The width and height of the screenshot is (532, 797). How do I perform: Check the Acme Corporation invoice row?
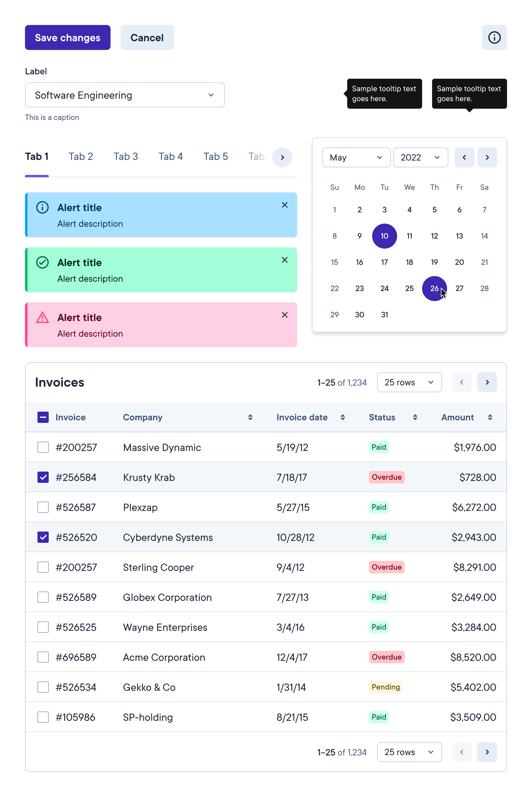pyautogui.click(x=43, y=657)
